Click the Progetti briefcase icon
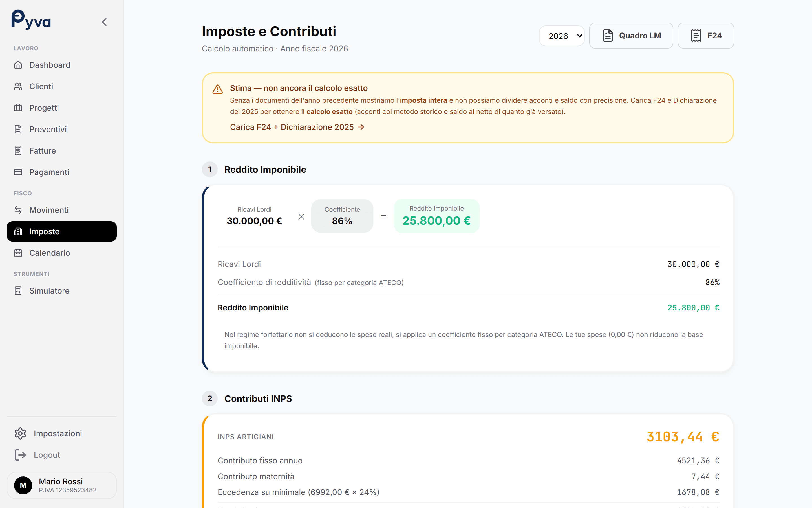The height and width of the screenshot is (508, 812). [18, 108]
